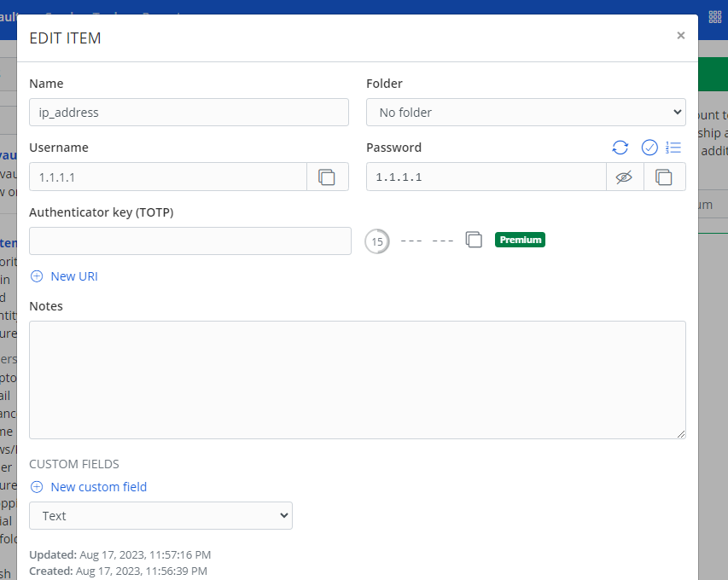The image size is (728, 580).
Task: Click inside the Notes text area
Action: click(358, 380)
